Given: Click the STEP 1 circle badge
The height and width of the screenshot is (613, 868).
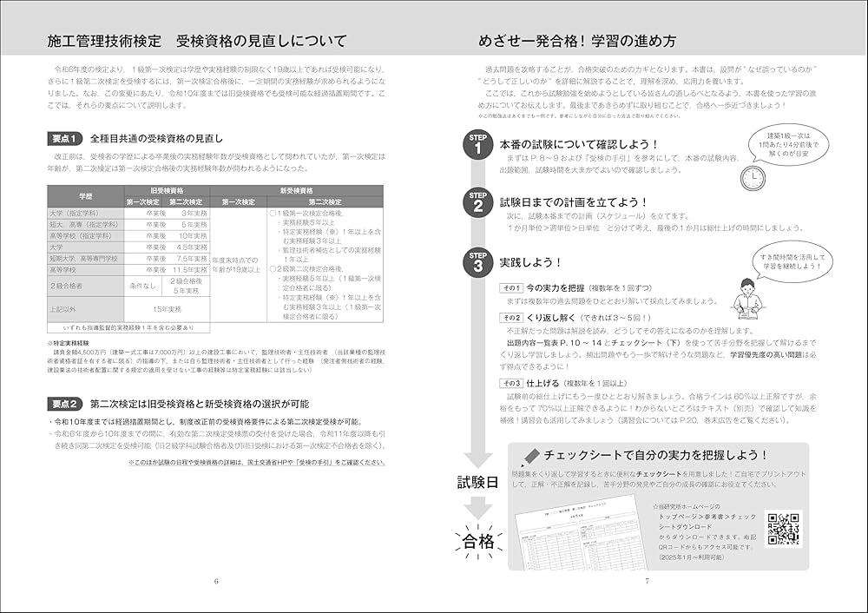Looking at the screenshot, I should coord(477,146).
